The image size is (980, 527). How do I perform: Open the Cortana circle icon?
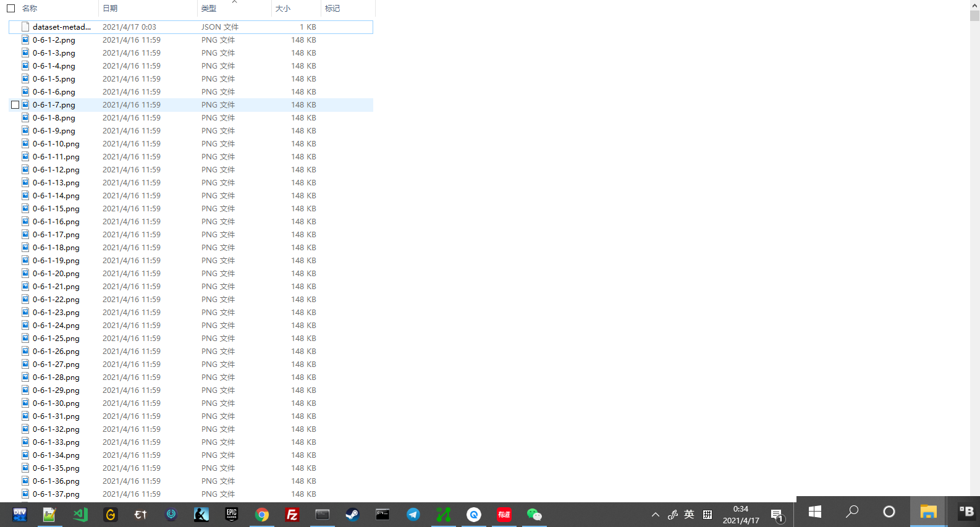click(x=889, y=512)
